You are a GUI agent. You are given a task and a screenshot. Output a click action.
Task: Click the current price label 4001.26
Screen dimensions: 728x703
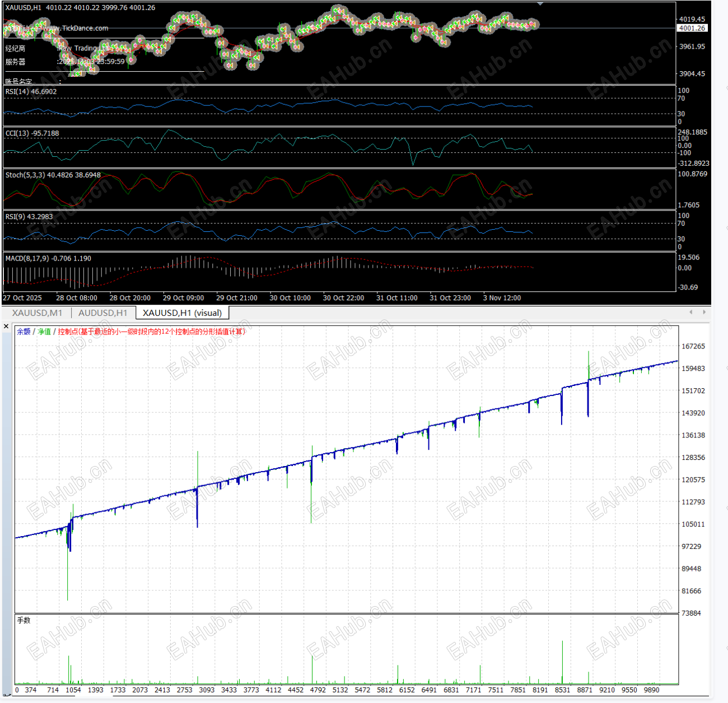point(693,28)
